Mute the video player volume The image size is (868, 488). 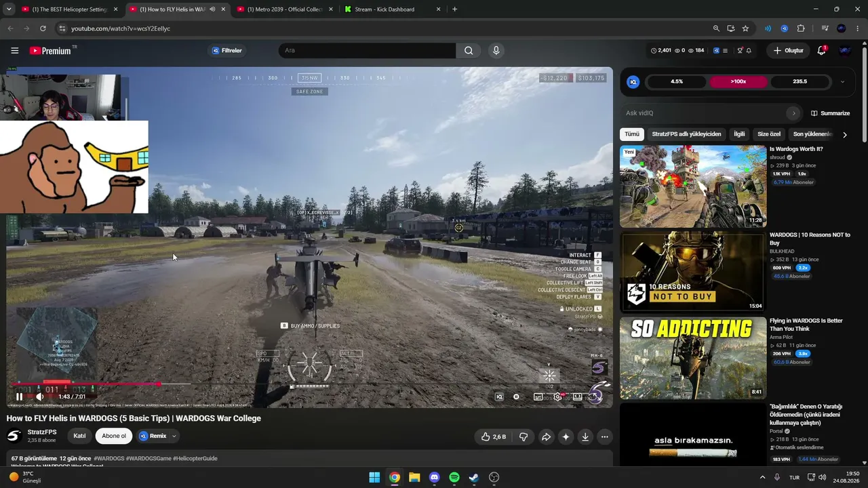pyautogui.click(x=39, y=397)
